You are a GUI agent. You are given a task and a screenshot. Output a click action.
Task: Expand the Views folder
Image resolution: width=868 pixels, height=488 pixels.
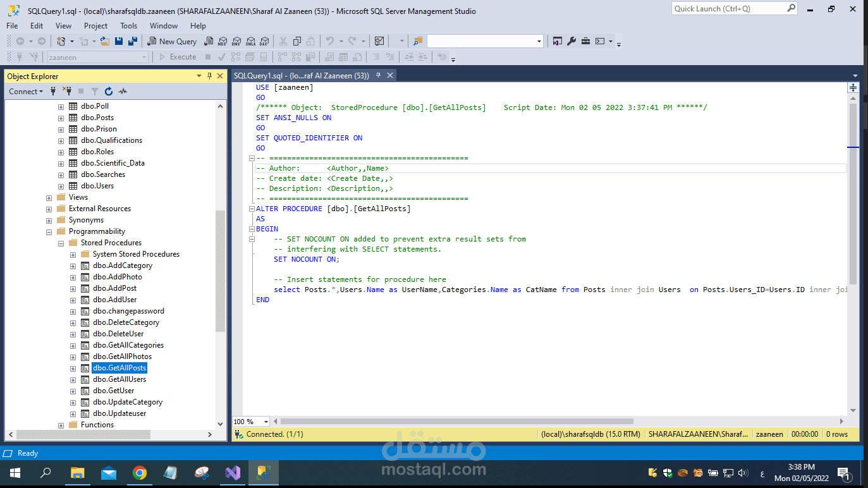[49, 197]
